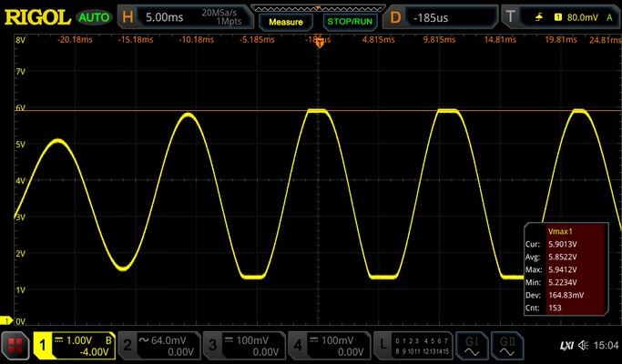
Task: Click the orange trigger position marker
Action: pyautogui.click(x=320, y=42)
